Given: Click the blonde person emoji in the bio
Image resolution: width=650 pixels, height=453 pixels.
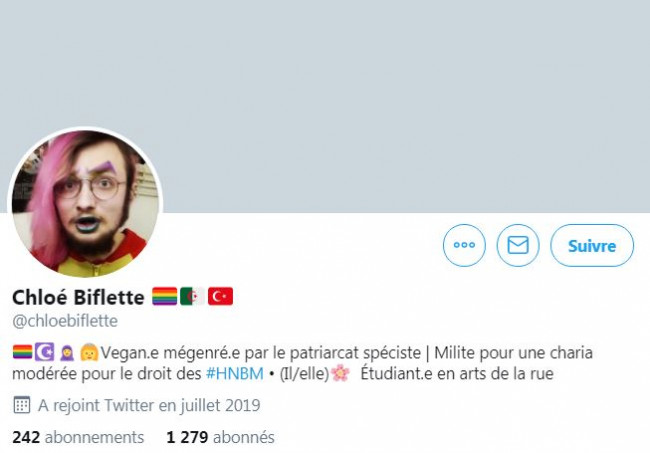Looking at the screenshot, I should point(89,352).
